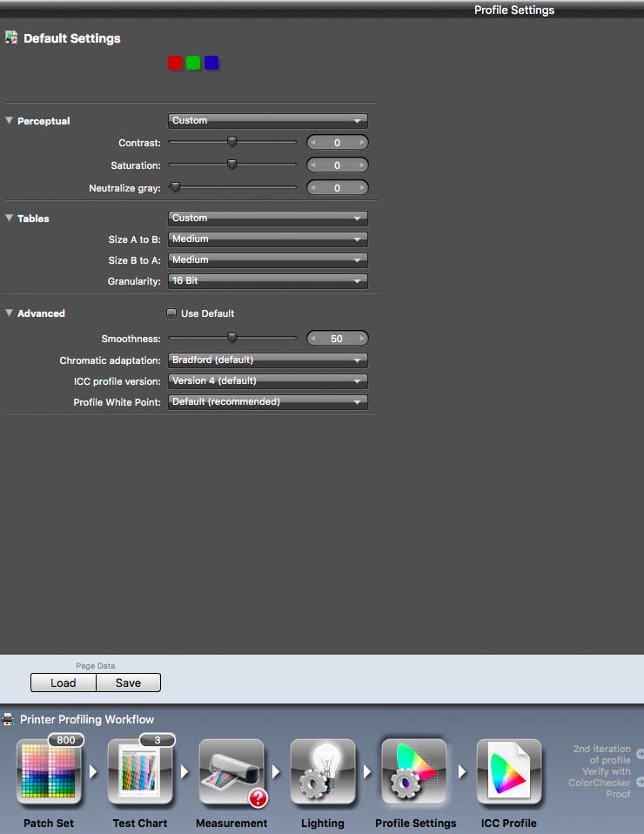Open the Profile White Point dropdown
Screen dimensions: 644x834
pyautogui.click(x=267, y=401)
